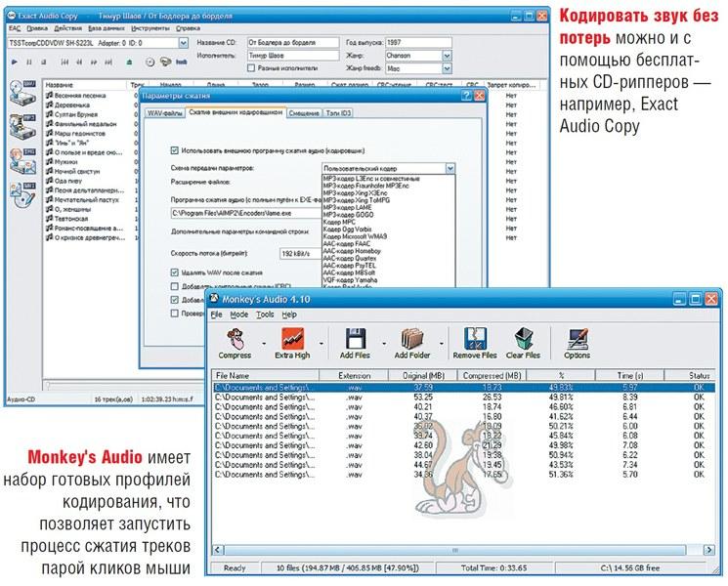The width and height of the screenshot is (728, 586).
Task: Click the Add Files floppy icon
Action: pos(353,339)
